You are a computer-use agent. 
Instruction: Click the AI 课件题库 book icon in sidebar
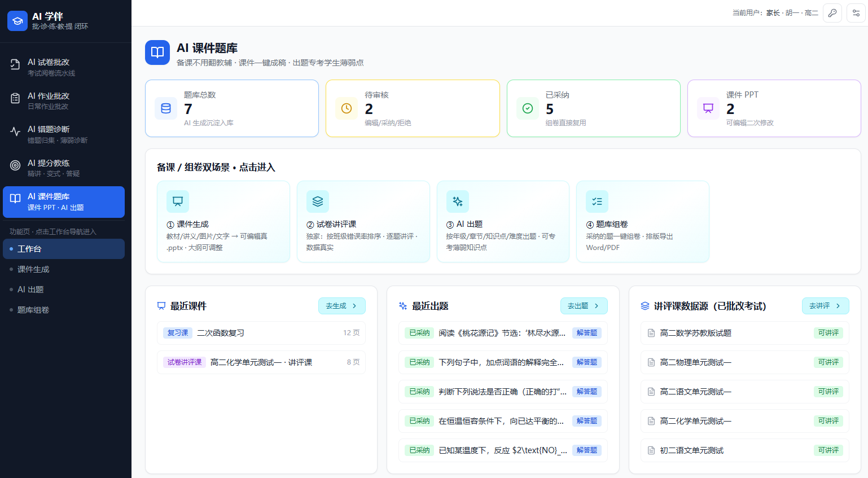point(15,199)
